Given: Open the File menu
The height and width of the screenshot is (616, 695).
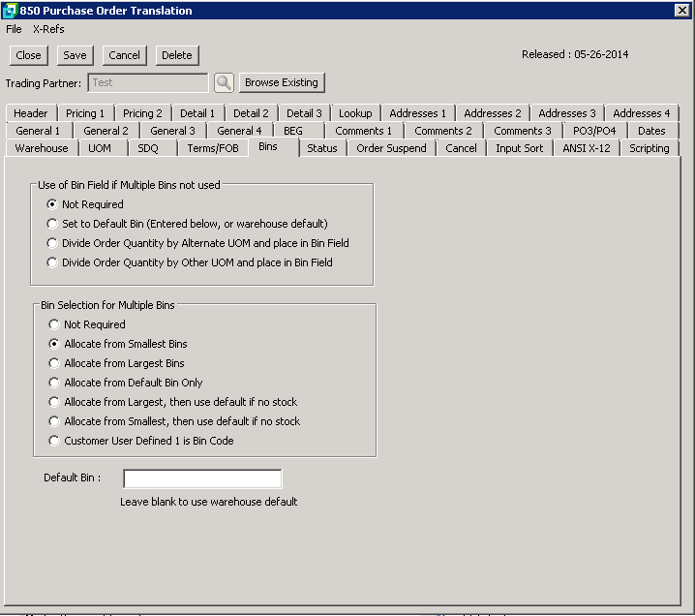Looking at the screenshot, I should pos(14,29).
